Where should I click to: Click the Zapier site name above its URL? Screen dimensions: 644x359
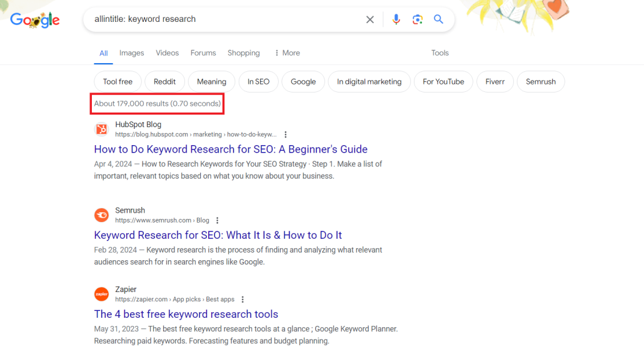(x=126, y=290)
